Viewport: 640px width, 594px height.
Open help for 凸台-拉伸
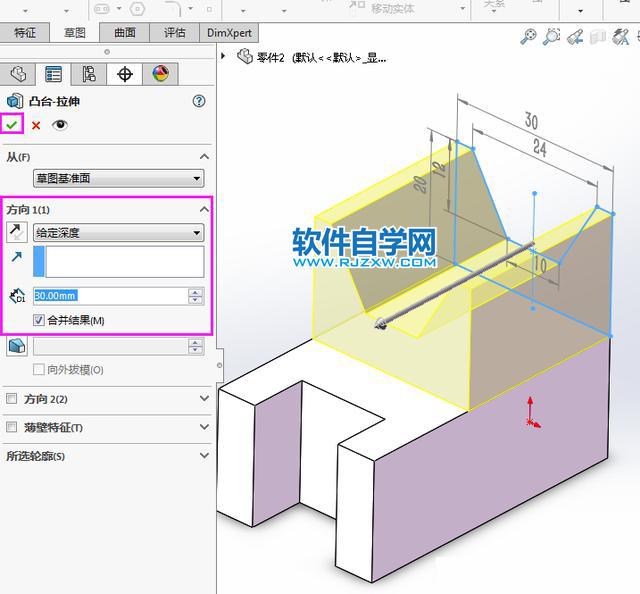pyautogui.click(x=199, y=101)
